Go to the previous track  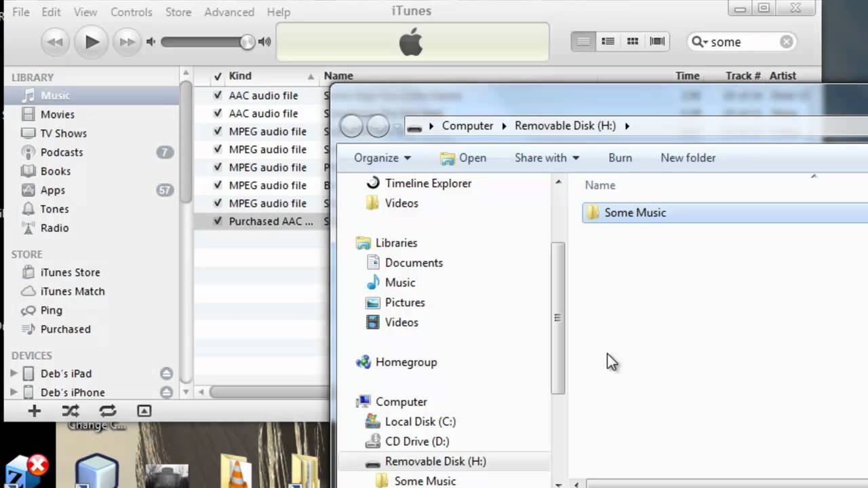(55, 42)
